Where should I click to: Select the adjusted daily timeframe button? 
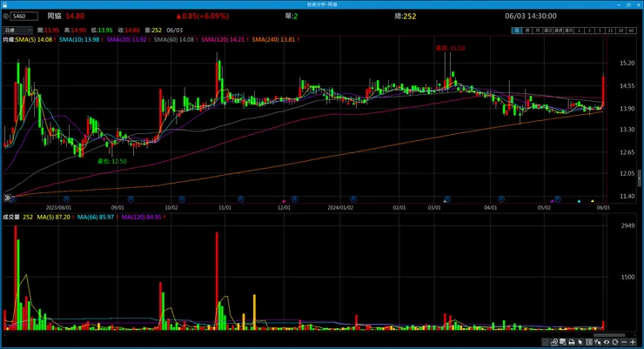[548, 30]
